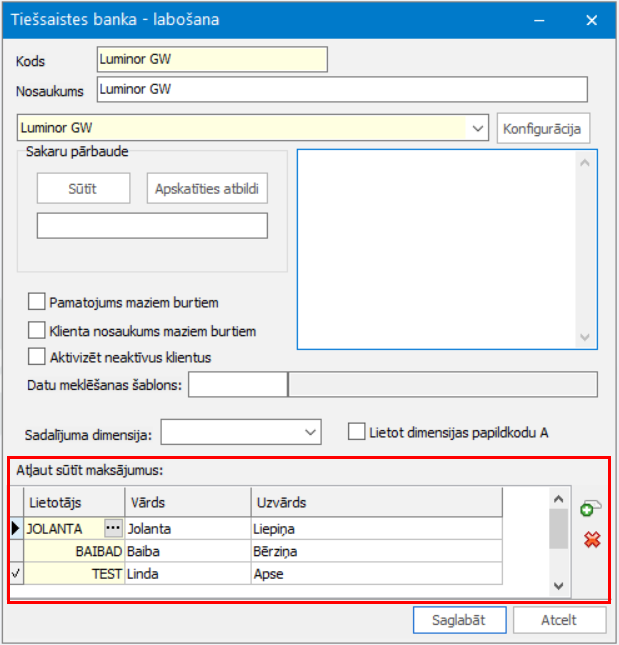Click the Apse surname cell

377,573
